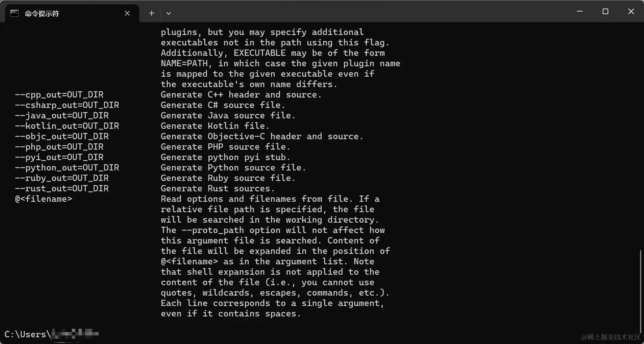644x344 pixels.
Task: Click the --csharp_out=OUT_DIR option text
Action: point(67,105)
